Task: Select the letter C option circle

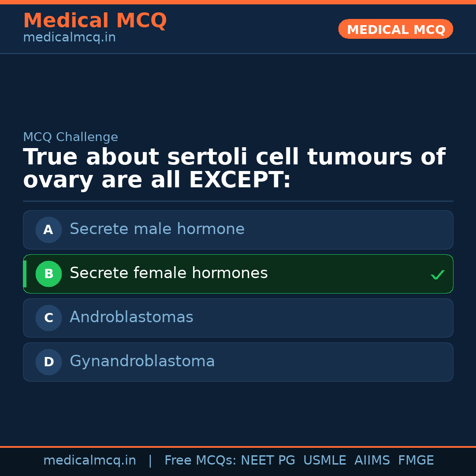Action: (x=48, y=318)
